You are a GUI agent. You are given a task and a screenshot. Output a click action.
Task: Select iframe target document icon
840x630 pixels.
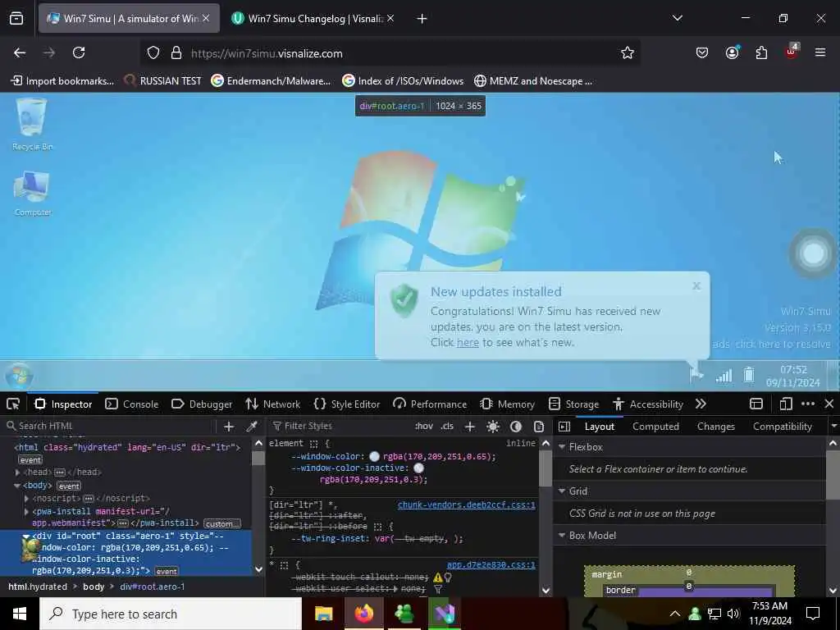tap(756, 404)
